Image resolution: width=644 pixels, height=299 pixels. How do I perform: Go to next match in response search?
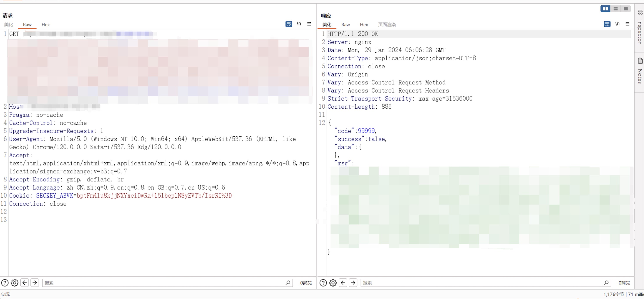353,283
